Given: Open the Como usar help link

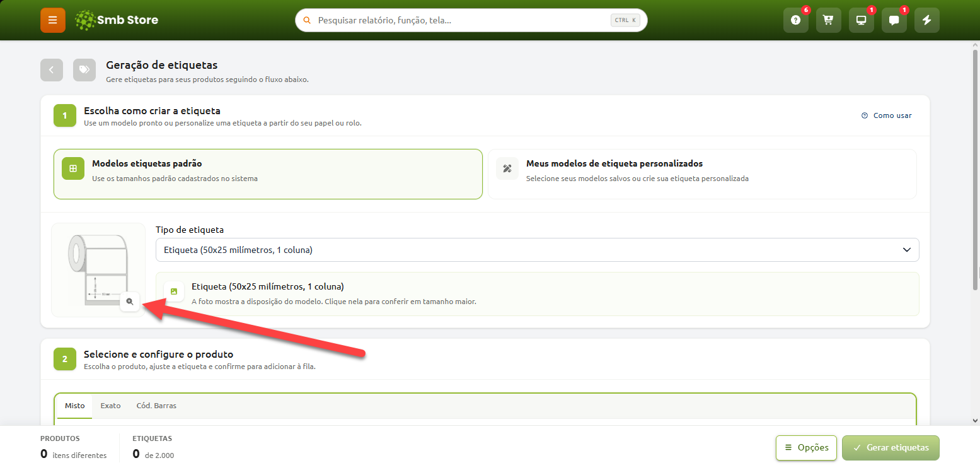Looking at the screenshot, I should [887, 115].
